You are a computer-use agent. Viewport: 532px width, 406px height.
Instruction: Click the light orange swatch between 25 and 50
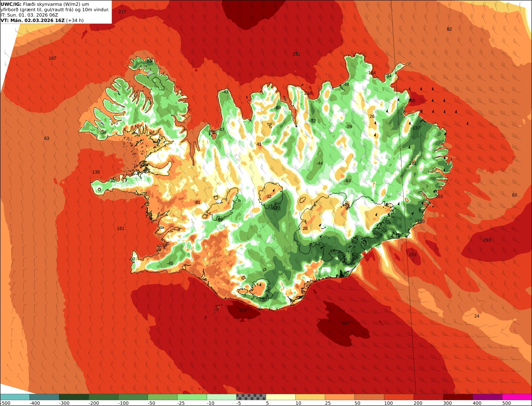(x=340, y=397)
